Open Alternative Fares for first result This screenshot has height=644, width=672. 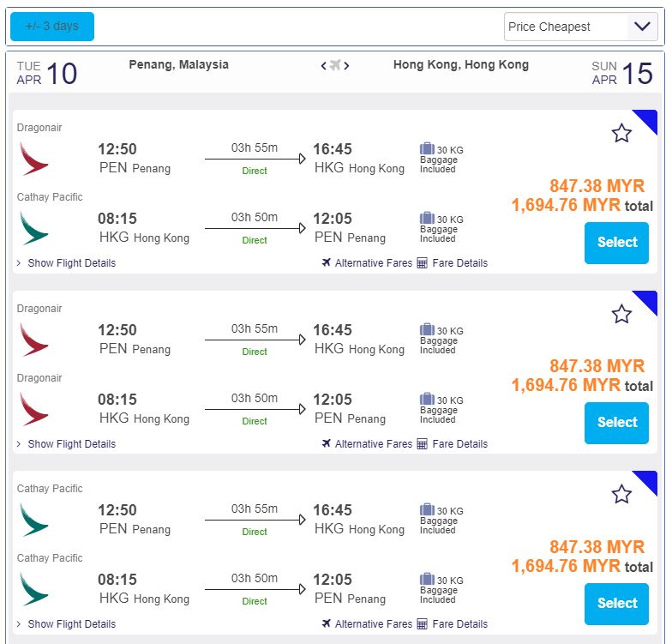367,263
